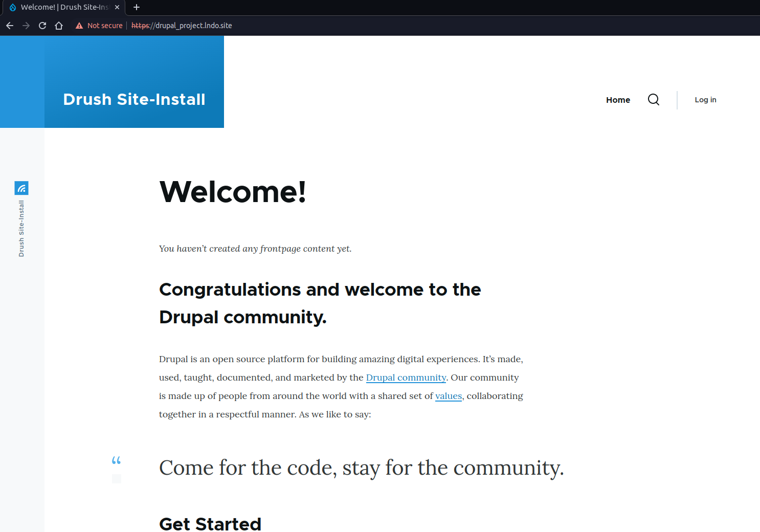Click the Log in link
The height and width of the screenshot is (532, 760).
[705, 100]
